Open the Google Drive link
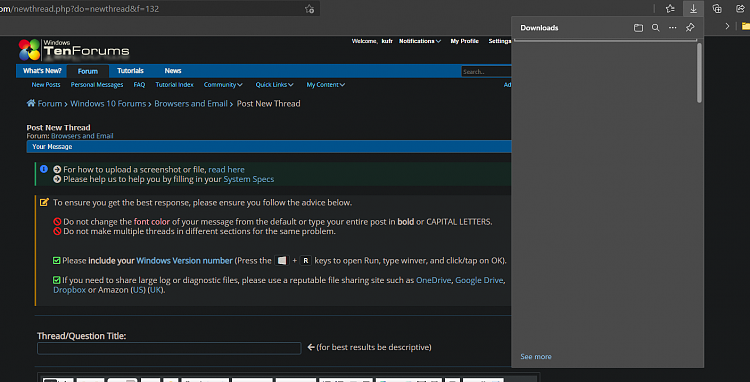 coord(479,280)
